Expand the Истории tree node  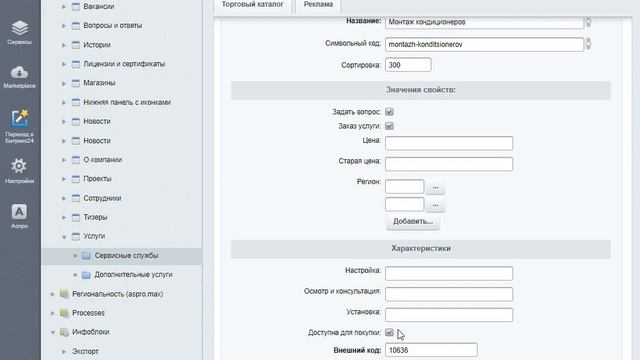click(64, 45)
